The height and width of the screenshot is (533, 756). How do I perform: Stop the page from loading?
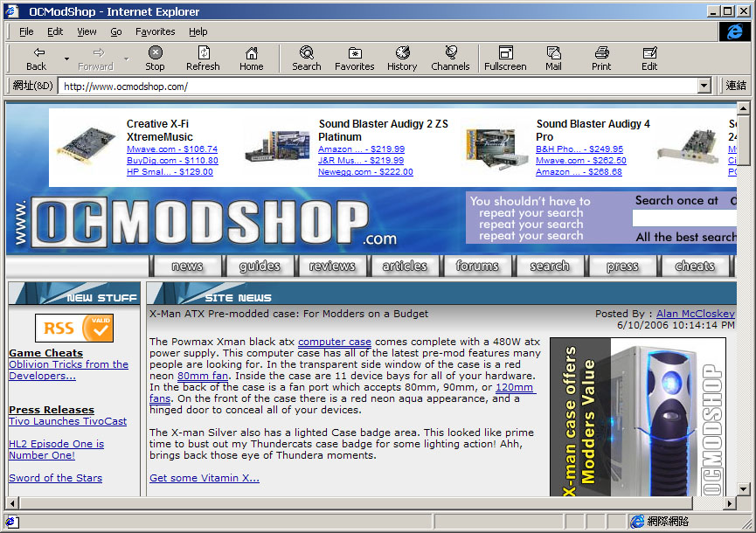pos(155,59)
